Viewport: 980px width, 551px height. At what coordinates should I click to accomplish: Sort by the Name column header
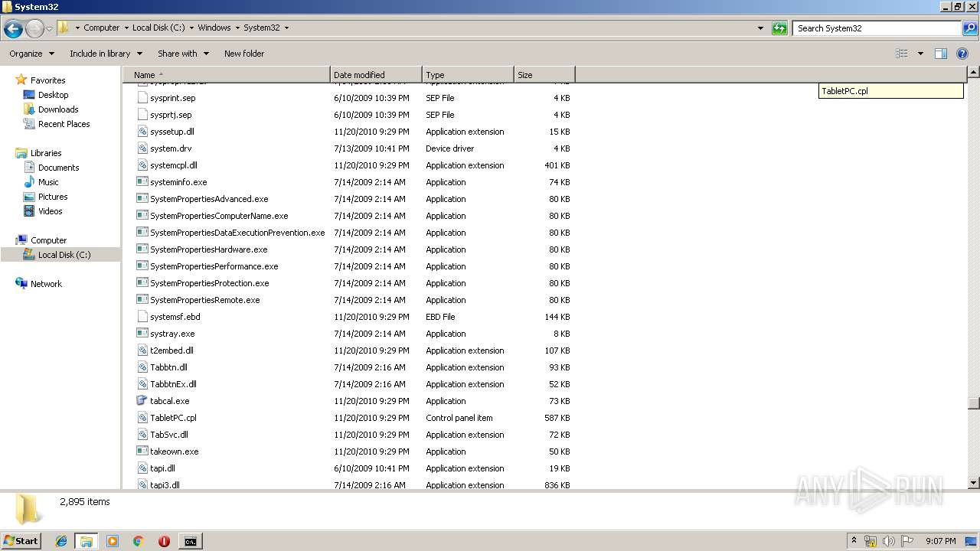pyautogui.click(x=227, y=75)
